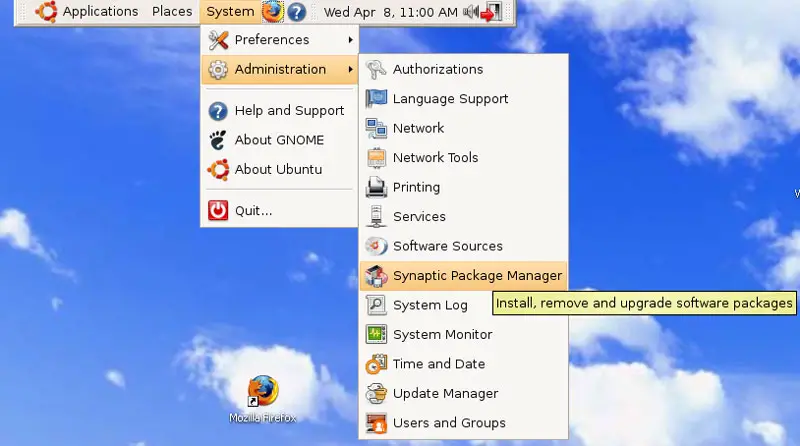The height and width of the screenshot is (446, 800).
Task: Open the Preferences menu entry
Action: [x=280, y=40]
